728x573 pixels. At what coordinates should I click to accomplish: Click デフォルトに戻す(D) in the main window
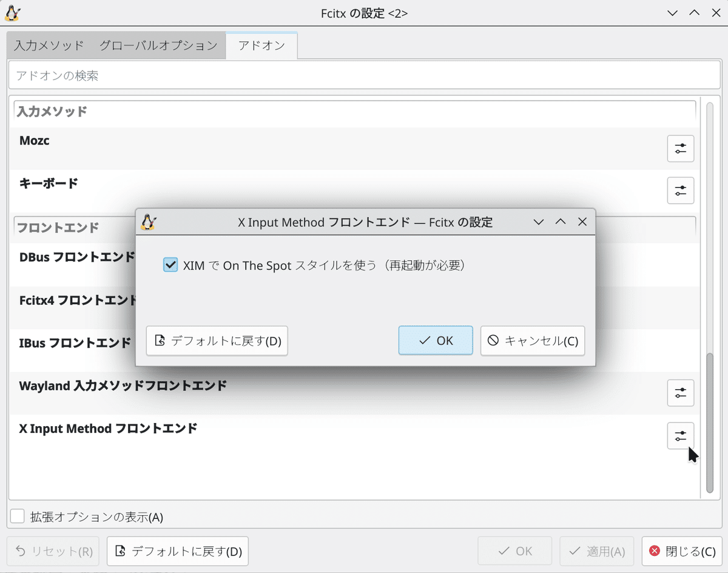click(x=178, y=551)
